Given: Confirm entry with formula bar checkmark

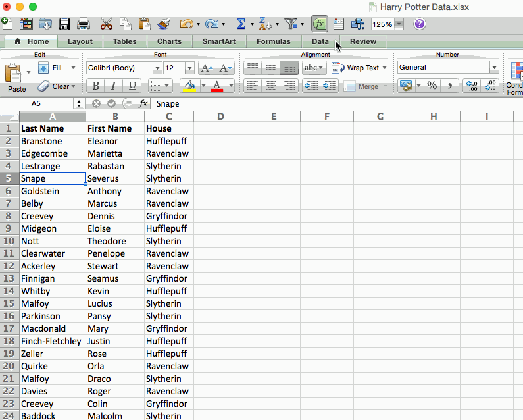Looking at the screenshot, I should coord(111,104).
